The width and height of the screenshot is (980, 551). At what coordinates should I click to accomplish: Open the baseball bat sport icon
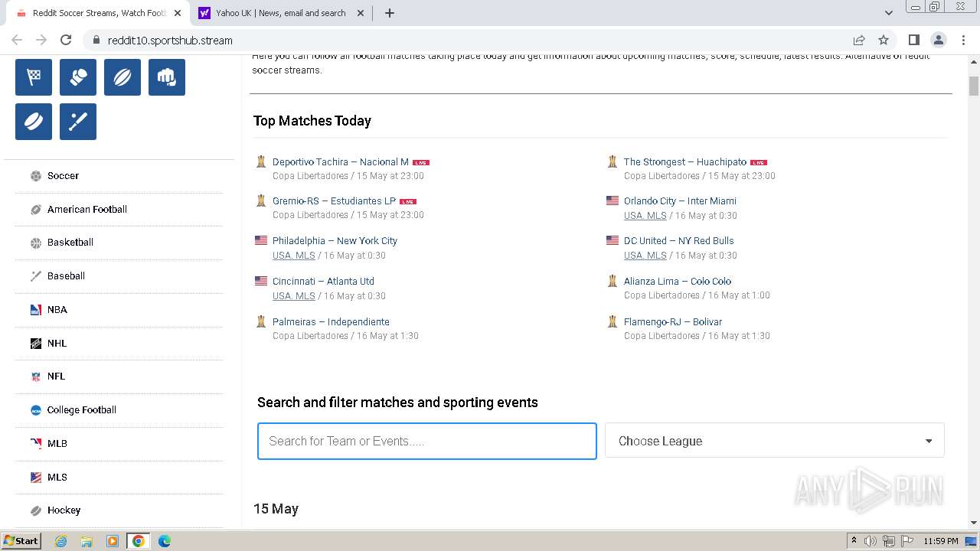tap(78, 122)
